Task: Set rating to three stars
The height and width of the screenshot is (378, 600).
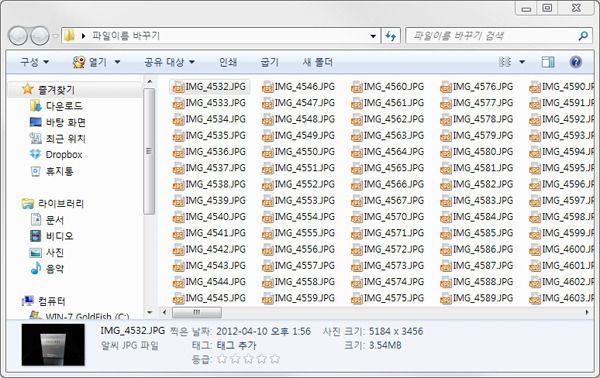Action: pyautogui.click(x=248, y=359)
